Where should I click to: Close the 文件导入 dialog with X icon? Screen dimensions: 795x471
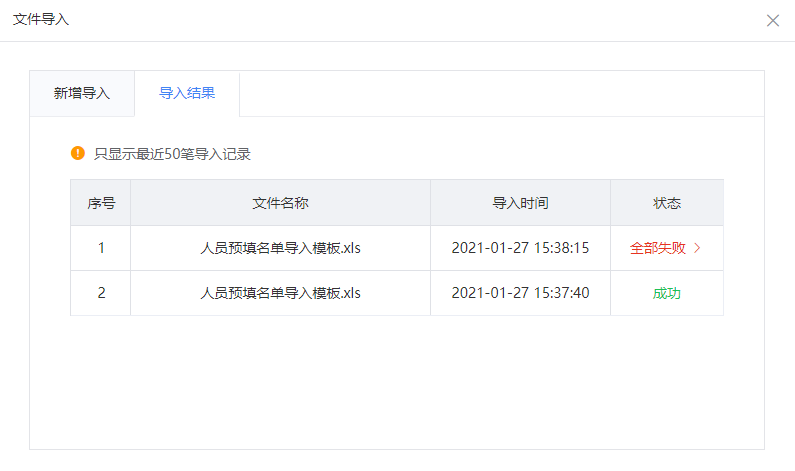[x=773, y=20]
